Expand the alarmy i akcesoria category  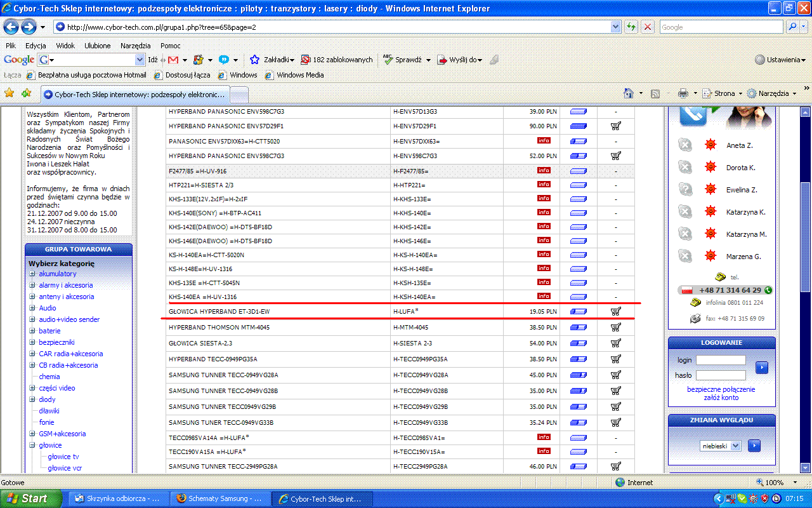pyautogui.click(x=32, y=285)
